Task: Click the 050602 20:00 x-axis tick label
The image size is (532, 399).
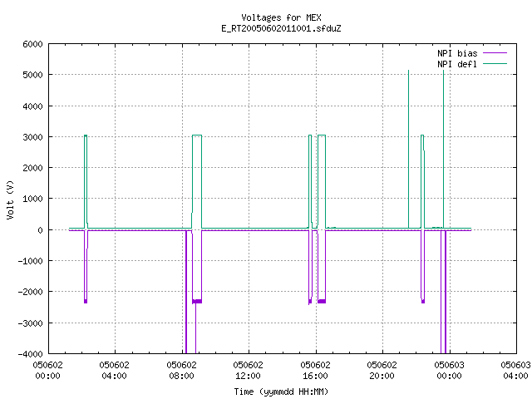Action: pos(382,371)
